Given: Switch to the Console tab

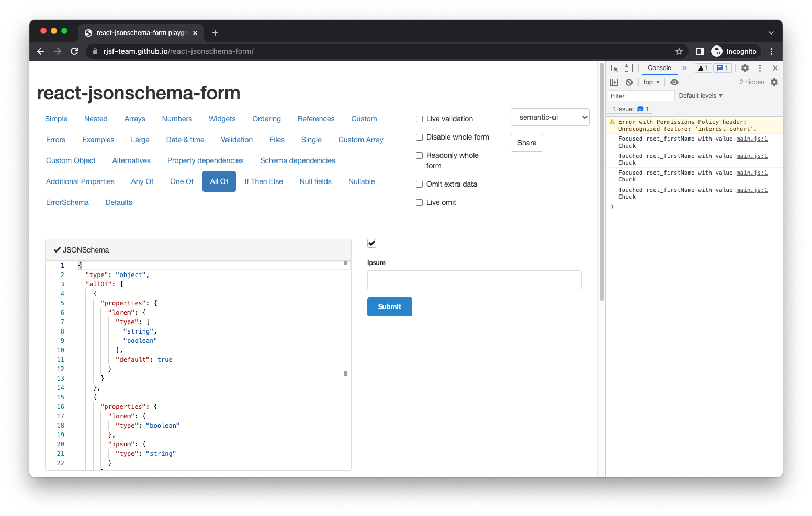Looking at the screenshot, I should click(659, 68).
